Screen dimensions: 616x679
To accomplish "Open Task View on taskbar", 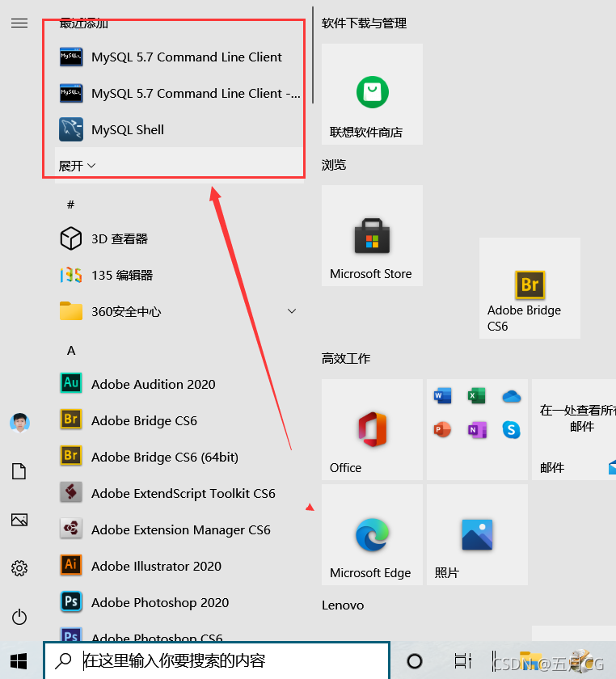I will (x=462, y=661).
